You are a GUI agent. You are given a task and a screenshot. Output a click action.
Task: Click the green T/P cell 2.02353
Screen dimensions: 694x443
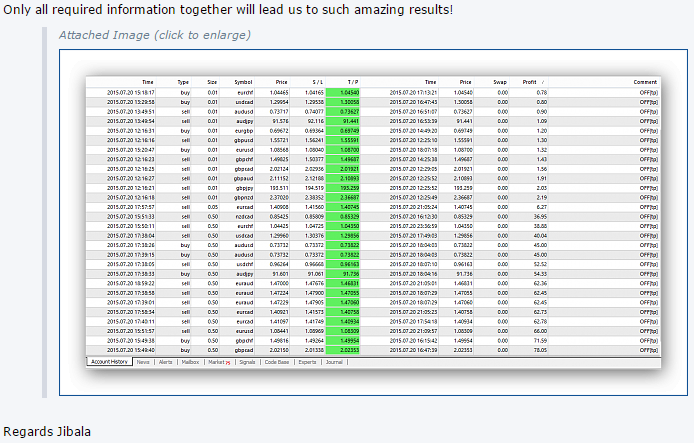(343, 350)
